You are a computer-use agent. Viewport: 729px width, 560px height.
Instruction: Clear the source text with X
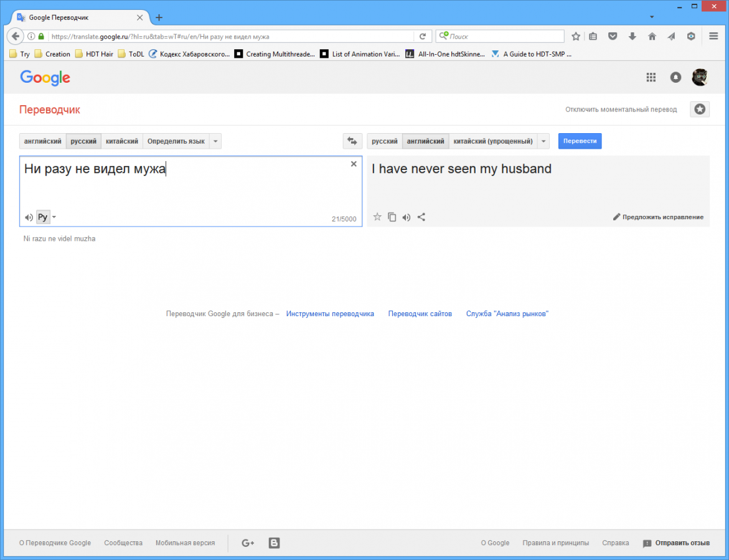[x=354, y=164]
